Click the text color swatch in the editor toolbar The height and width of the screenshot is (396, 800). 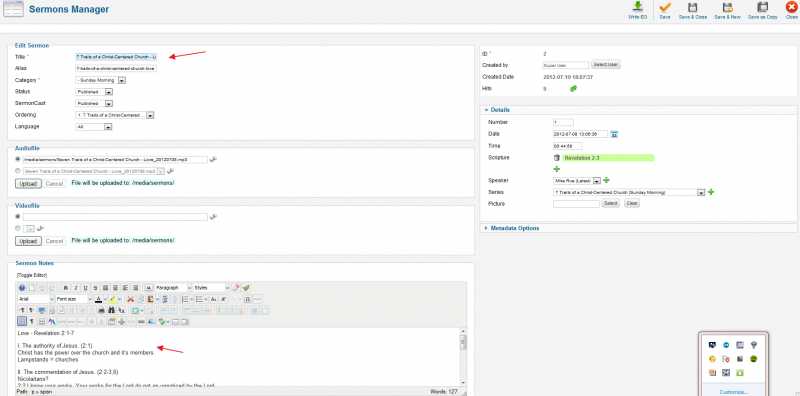click(98, 299)
